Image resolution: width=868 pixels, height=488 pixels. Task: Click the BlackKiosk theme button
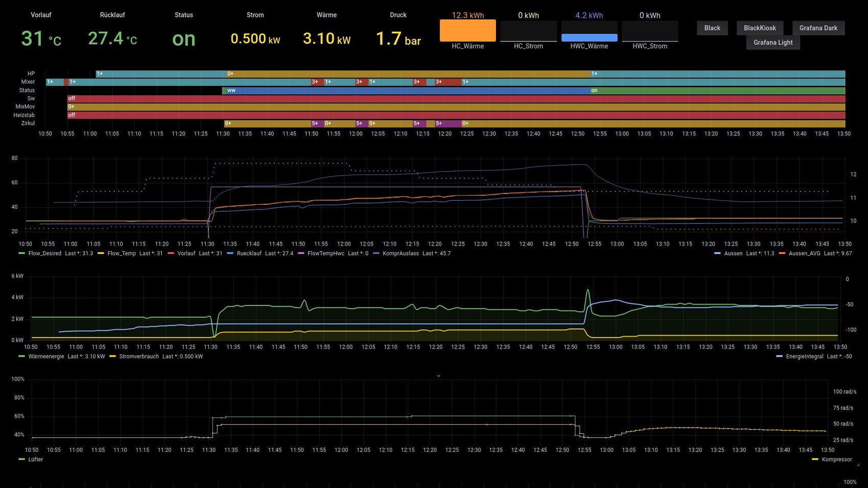[x=759, y=28]
